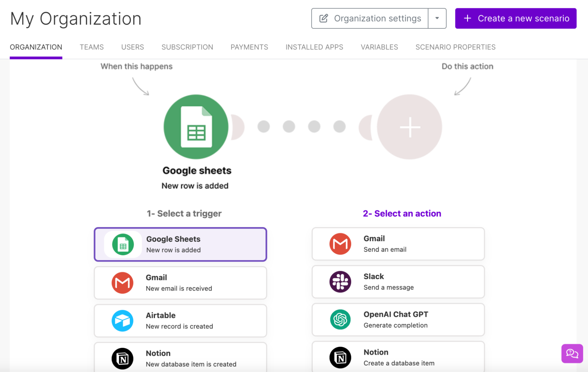588x372 pixels.
Task: Switch to the Users tab
Action: pyautogui.click(x=133, y=47)
